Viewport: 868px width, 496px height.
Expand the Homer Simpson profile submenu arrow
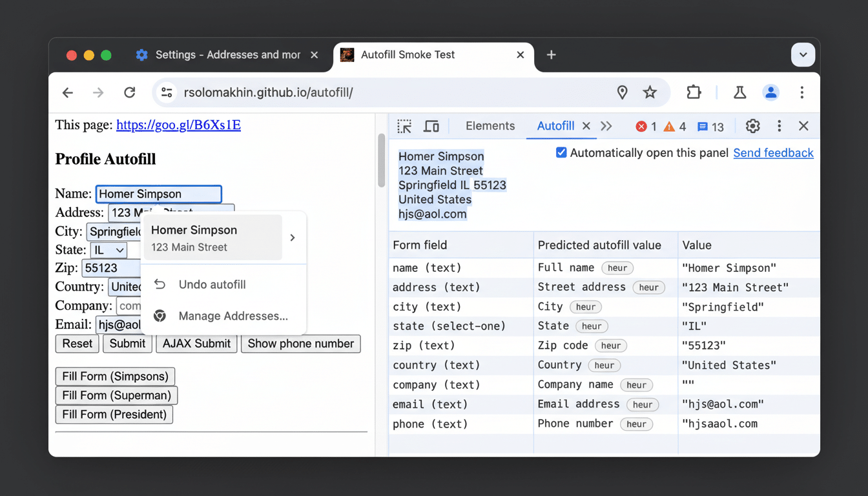click(x=292, y=238)
